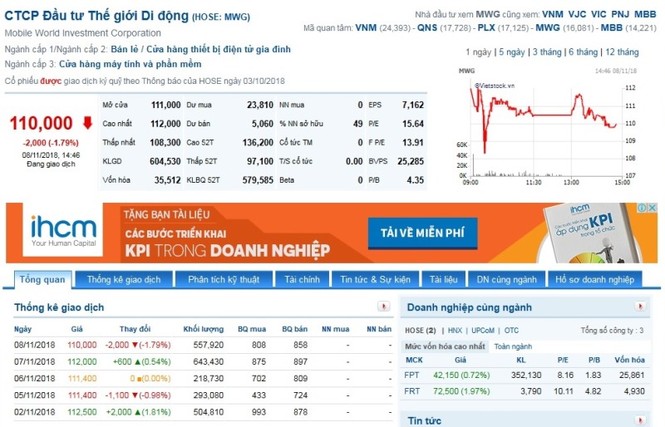This screenshot has width=665, height=427.
Task: Select the Toàn ngành tab
Action: point(513,346)
